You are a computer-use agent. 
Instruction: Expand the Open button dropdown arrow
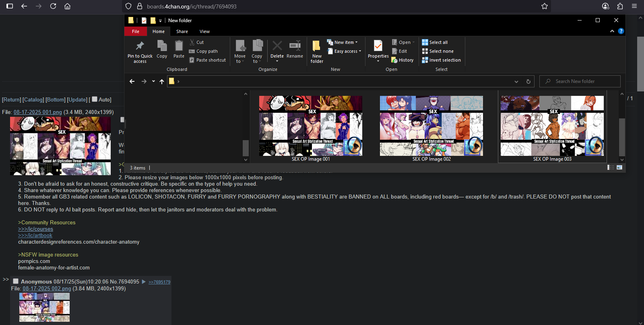413,42
